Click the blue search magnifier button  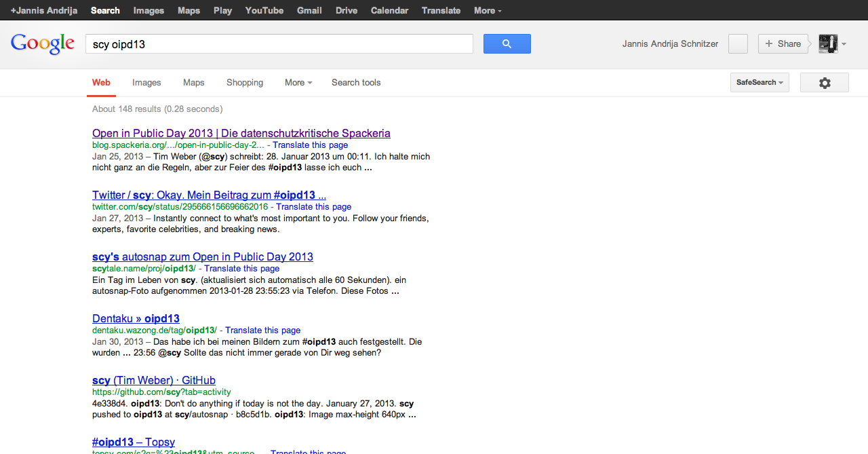(x=507, y=43)
